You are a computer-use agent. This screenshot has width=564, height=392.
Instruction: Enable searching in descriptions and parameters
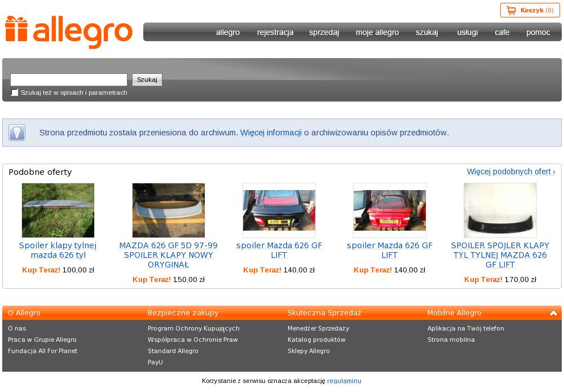(15, 93)
